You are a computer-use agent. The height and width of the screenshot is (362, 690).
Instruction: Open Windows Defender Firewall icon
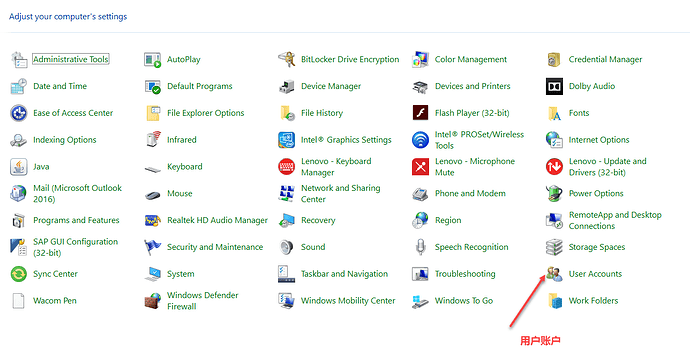pyautogui.click(x=153, y=301)
